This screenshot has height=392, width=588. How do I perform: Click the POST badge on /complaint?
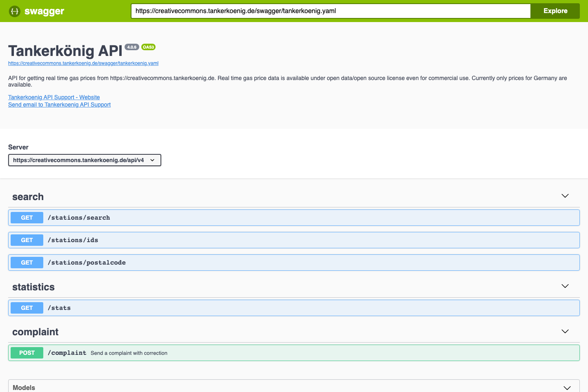pyautogui.click(x=27, y=352)
